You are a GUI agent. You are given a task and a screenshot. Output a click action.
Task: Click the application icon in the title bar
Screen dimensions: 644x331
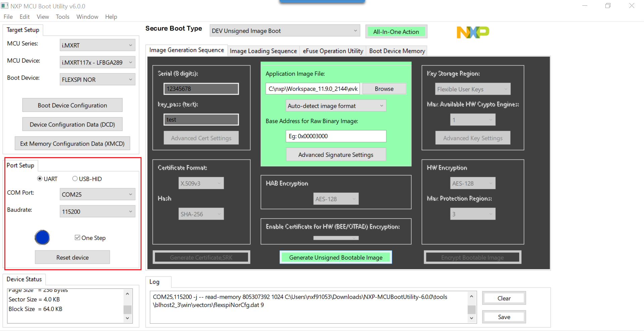point(5,6)
